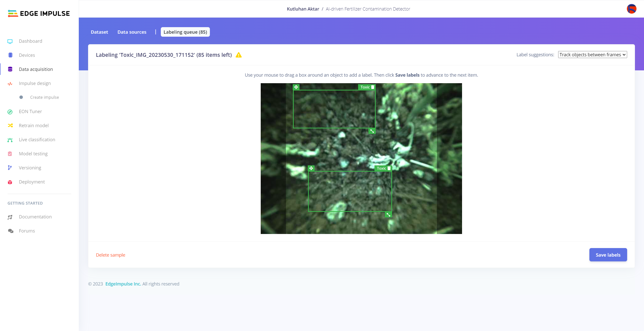644x331 pixels.
Task: Click yellow warning icon beside labeling title
Action: point(239,55)
